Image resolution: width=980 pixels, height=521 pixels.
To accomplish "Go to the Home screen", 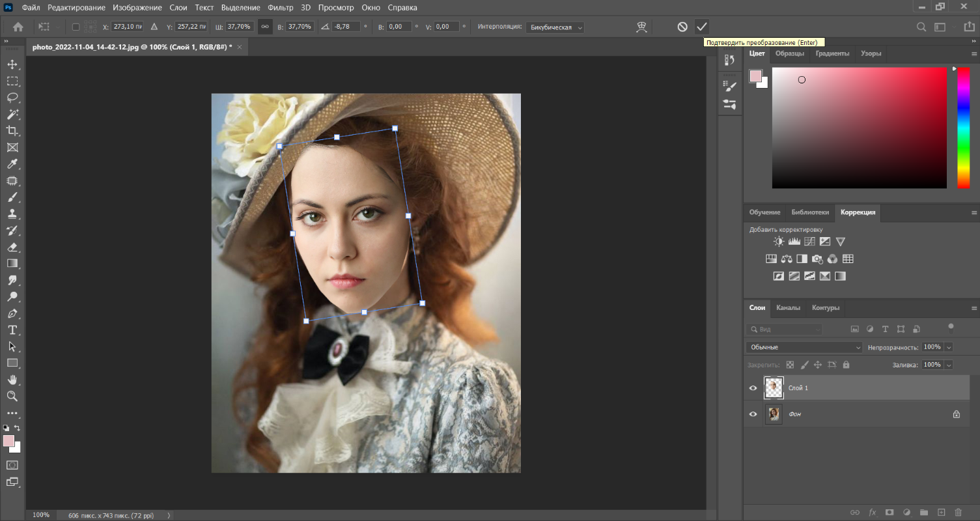I will [x=18, y=27].
